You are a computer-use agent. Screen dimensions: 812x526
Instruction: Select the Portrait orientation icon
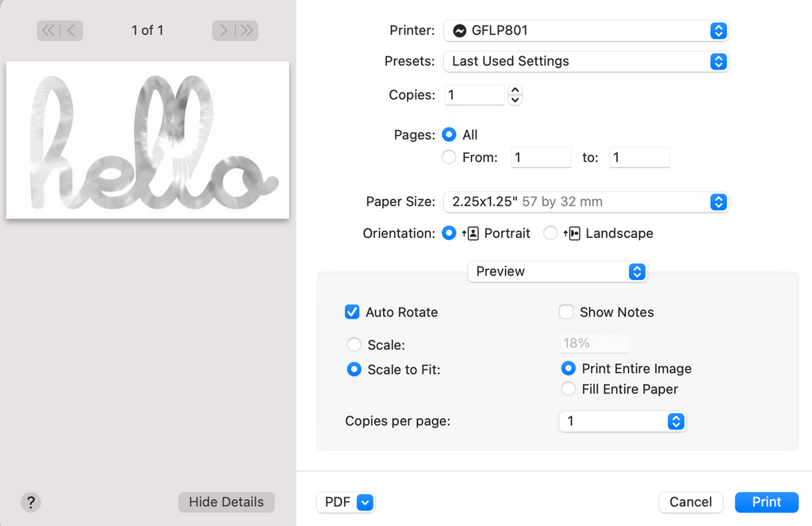[473, 233]
